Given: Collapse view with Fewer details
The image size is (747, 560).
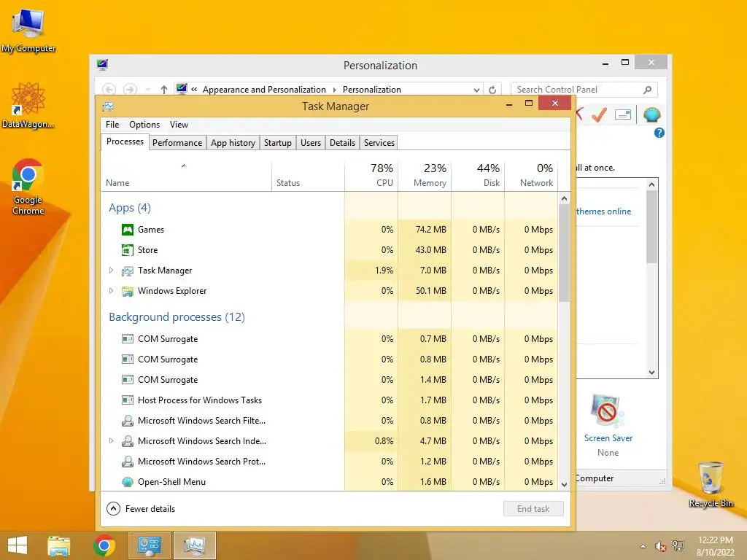Looking at the screenshot, I should pos(141,509).
